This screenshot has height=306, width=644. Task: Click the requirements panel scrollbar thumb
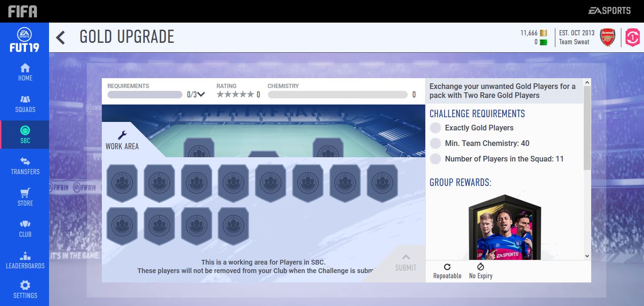click(x=587, y=129)
